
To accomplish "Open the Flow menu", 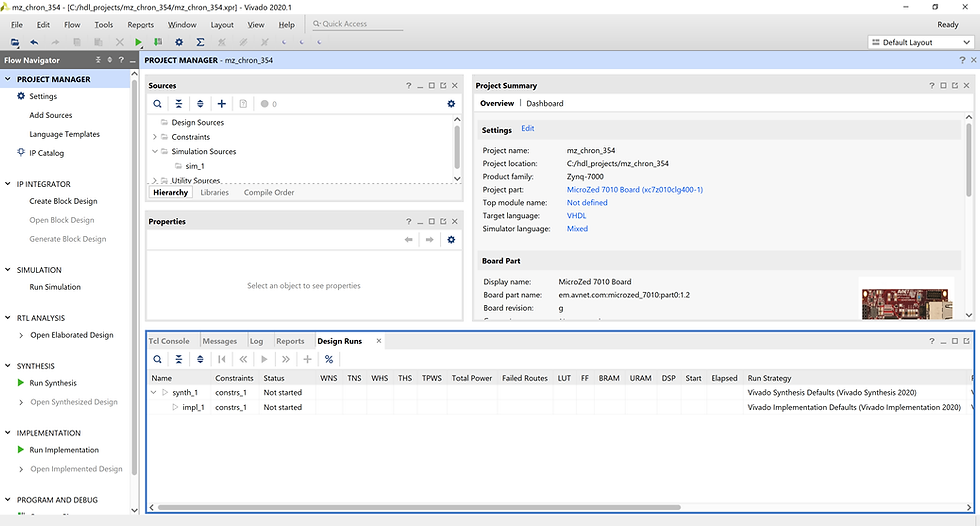I will tap(72, 24).
